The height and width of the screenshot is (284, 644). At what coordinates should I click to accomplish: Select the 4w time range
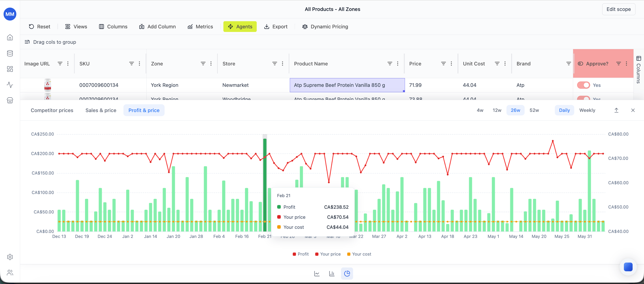point(480,110)
